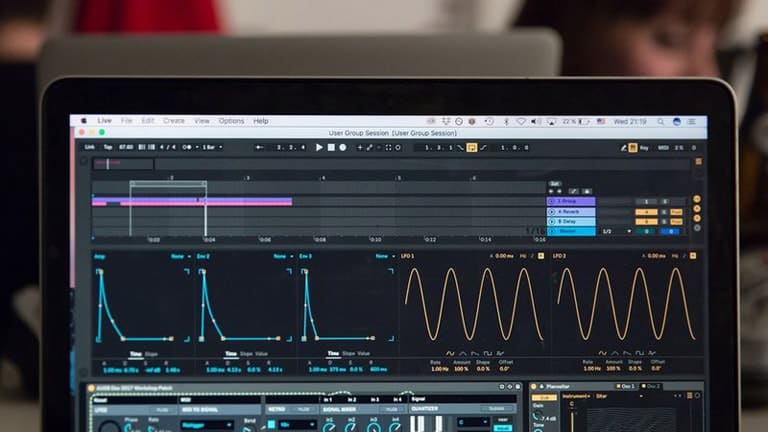Viewport: 768px width, 432px height.
Task: Click the Link button
Action: [x=90, y=147]
